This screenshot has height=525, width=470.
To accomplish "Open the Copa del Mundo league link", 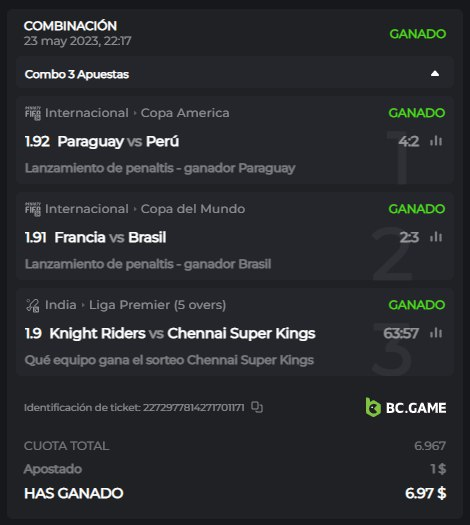I will [x=193, y=209].
